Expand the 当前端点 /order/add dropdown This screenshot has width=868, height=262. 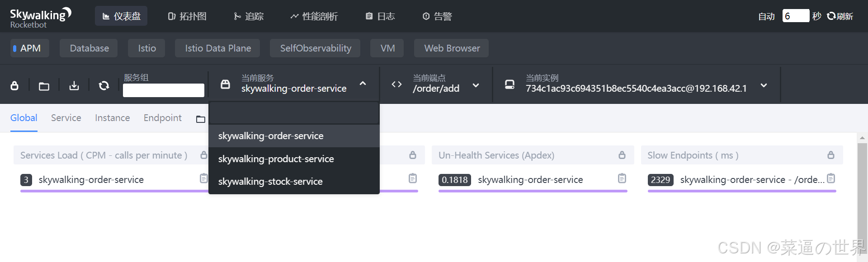pos(476,85)
